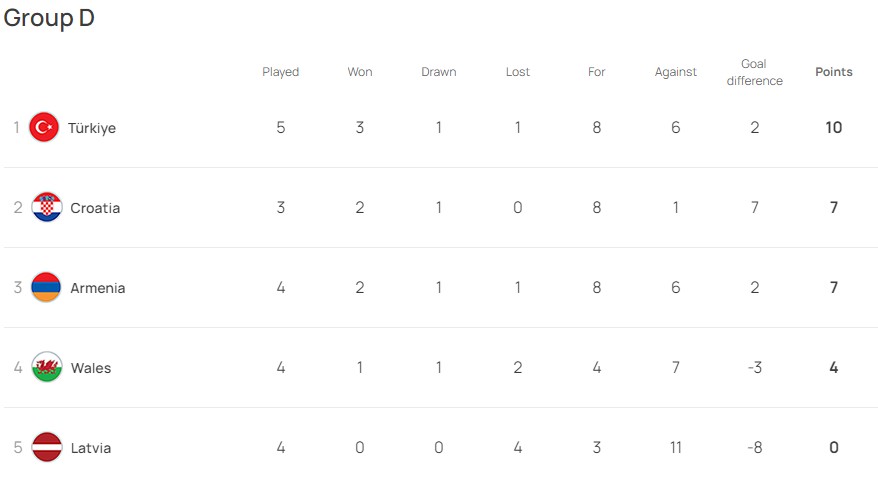The height and width of the screenshot is (482, 878).
Task: Click the Group D heading
Action: tap(49, 19)
